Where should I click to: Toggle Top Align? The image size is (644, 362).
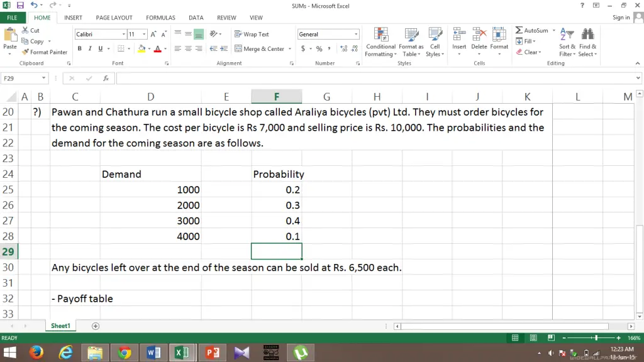(x=178, y=35)
